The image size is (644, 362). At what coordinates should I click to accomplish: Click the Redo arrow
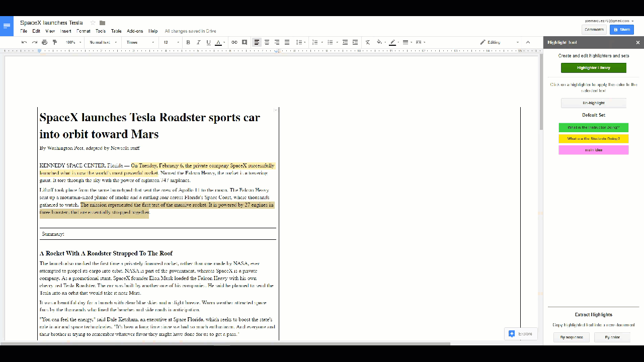click(34, 42)
